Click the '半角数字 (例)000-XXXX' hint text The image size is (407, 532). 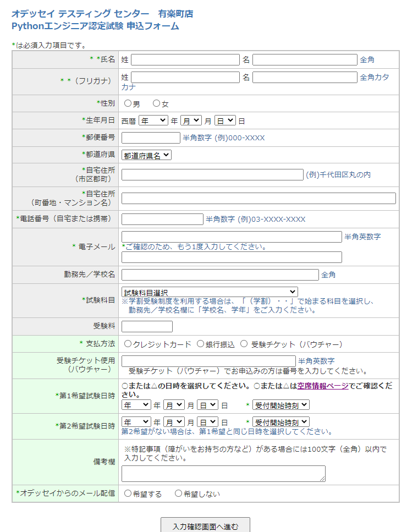(224, 138)
